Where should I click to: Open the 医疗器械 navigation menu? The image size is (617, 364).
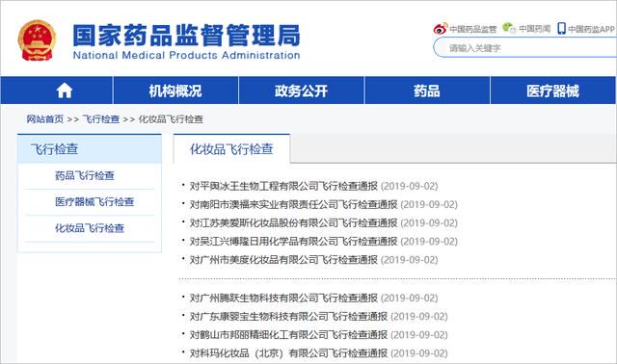[x=552, y=91]
